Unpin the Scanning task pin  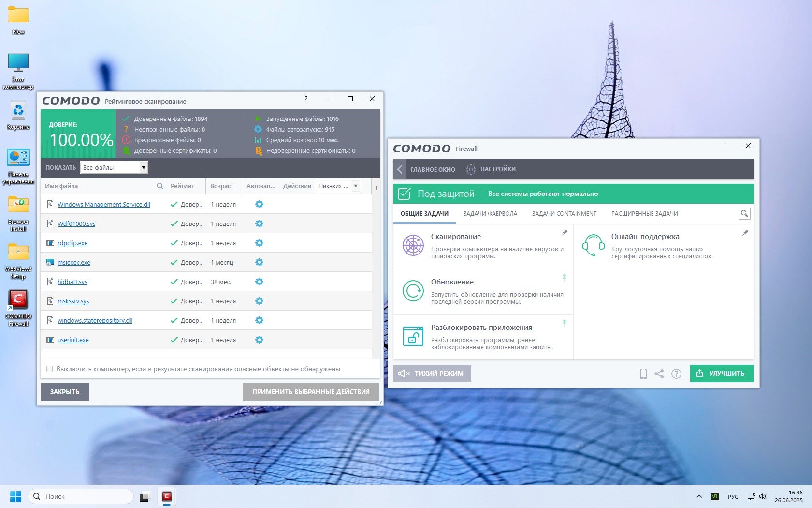pyautogui.click(x=564, y=233)
